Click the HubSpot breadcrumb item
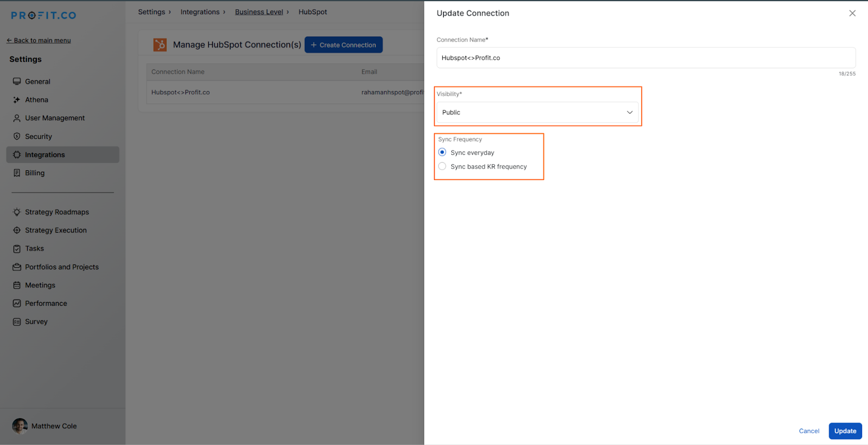 312,12
